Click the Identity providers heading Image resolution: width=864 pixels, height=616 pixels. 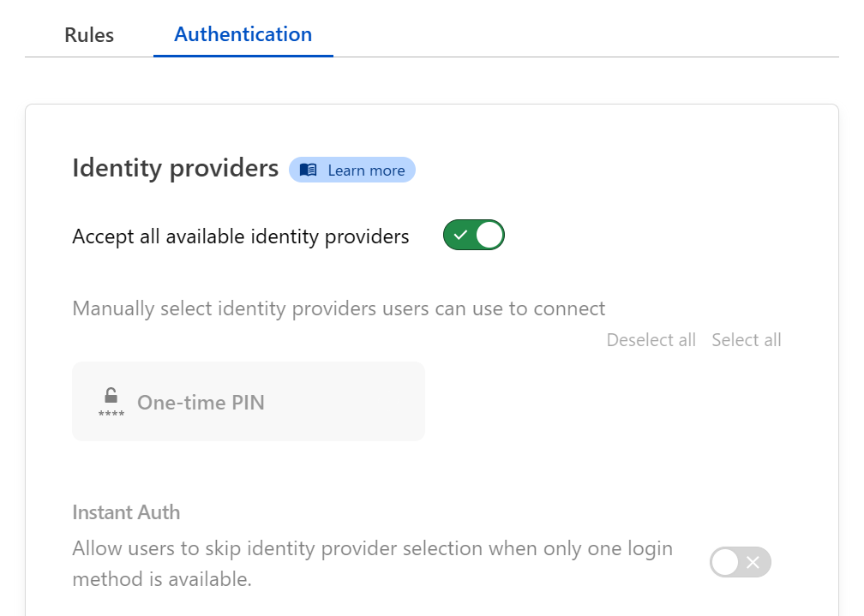(175, 168)
